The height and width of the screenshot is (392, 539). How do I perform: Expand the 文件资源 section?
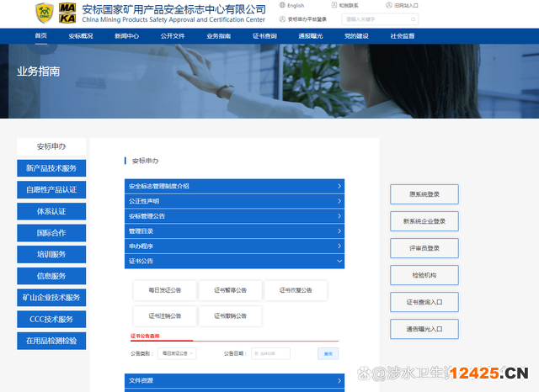234,381
